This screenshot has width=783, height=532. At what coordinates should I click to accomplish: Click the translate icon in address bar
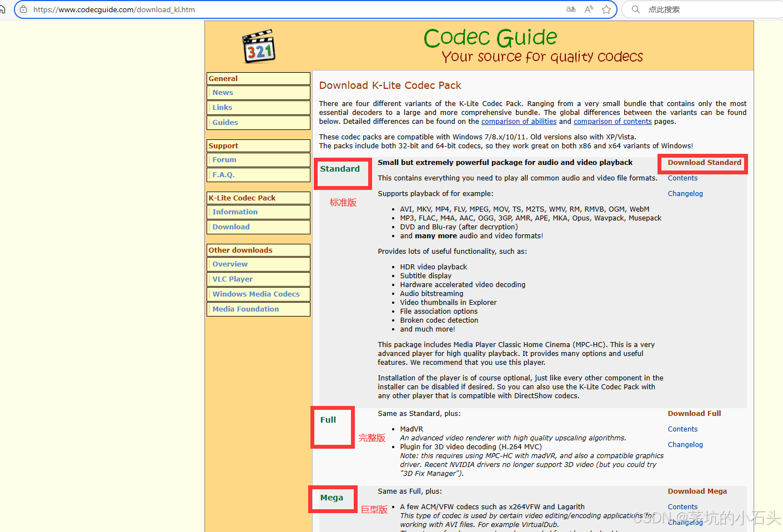571,9
